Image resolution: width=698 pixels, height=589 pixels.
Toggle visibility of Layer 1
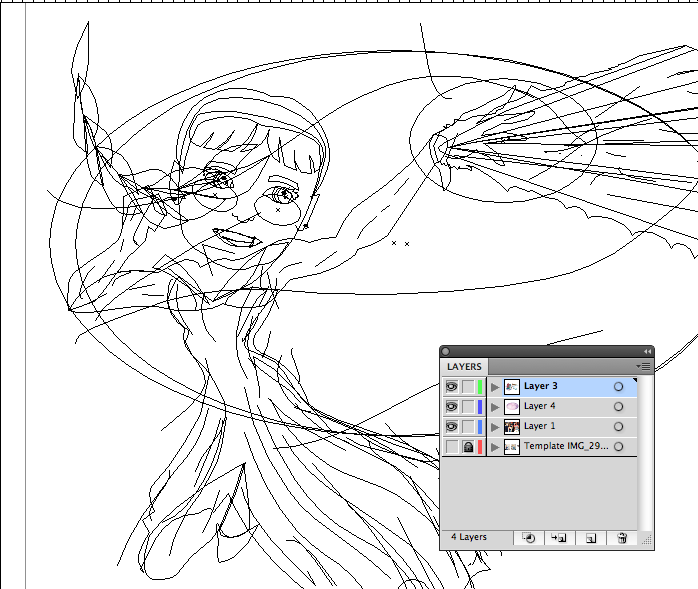point(451,426)
